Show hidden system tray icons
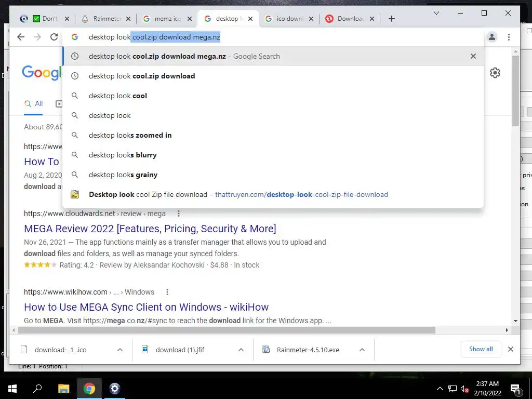532x399 pixels. (x=440, y=389)
